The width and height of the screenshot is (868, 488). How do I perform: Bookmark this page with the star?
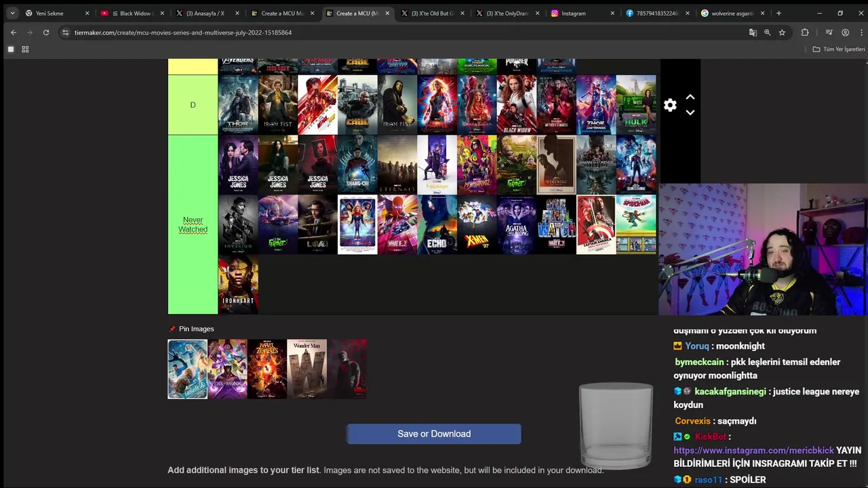tap(782, 33)
